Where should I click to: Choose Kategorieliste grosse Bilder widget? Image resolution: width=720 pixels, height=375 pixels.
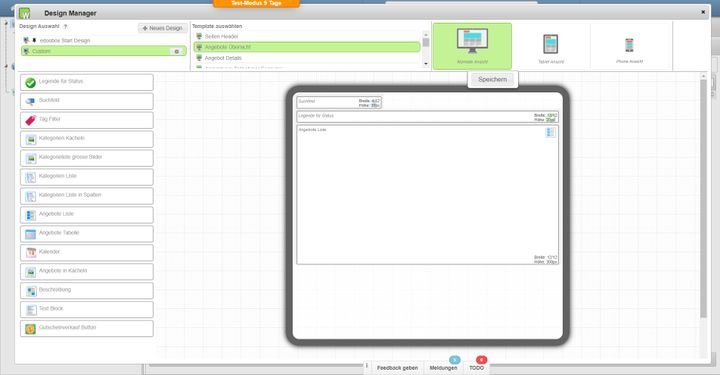87,158
